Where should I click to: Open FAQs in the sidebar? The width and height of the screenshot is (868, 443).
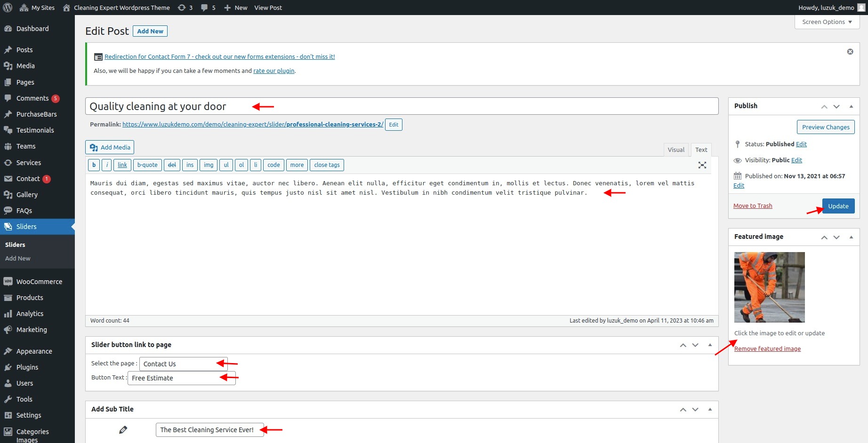pos(37,211)
